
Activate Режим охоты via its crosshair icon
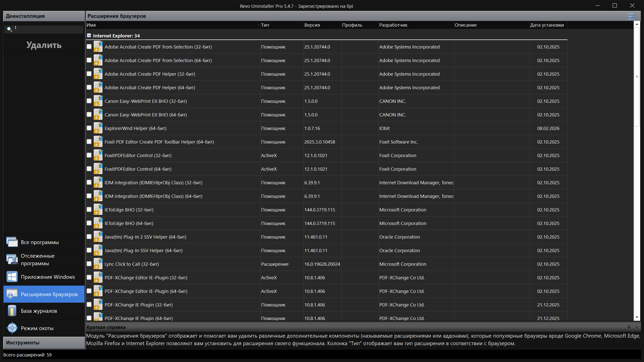tap(12, 328)
